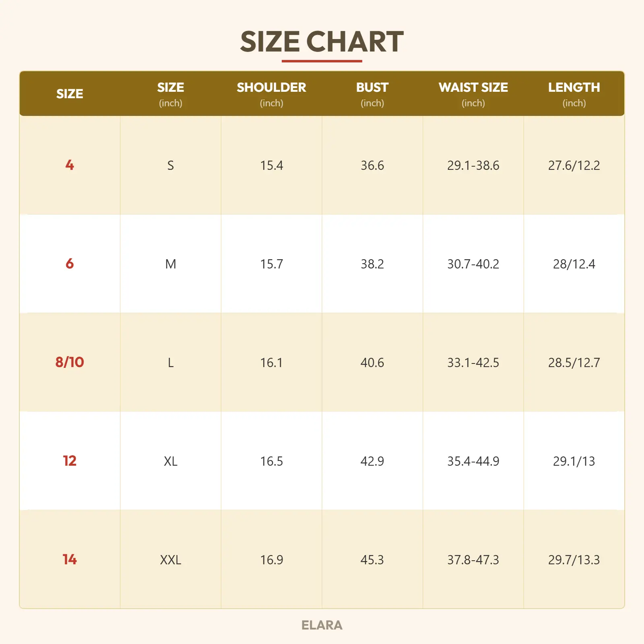This screenshot has width=644, height=644.
Task: Click the WAIST SIZE column header
Action: pyautogui.click(x=473, y=88)
